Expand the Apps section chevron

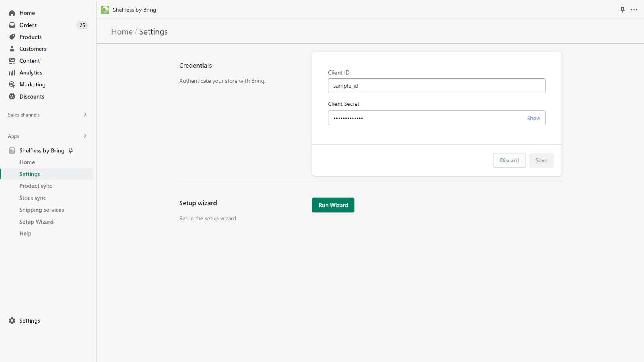coord(85,136)
